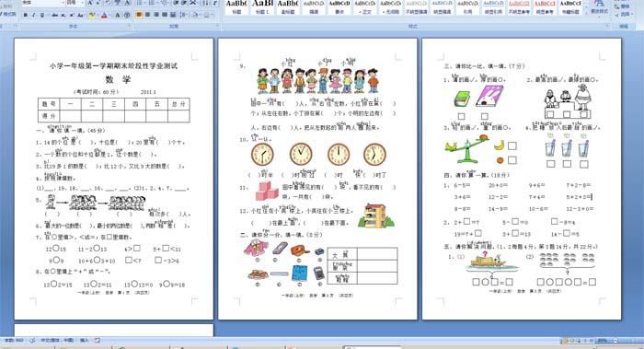Image resolution: width=644 pixels, height=349 pixels.
Task: Click the first exam page
Action: pyautogui.click(x=114, y=179)
